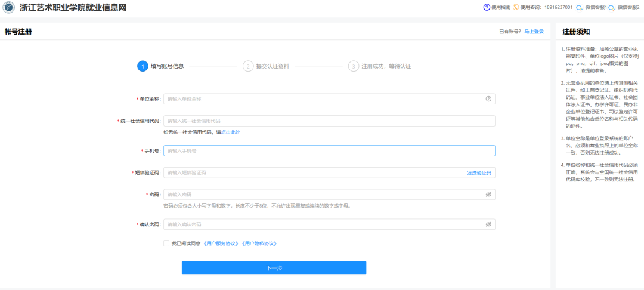Click the college logo in the header
Screen dimensions: 644x290
[x=9, y=8]
